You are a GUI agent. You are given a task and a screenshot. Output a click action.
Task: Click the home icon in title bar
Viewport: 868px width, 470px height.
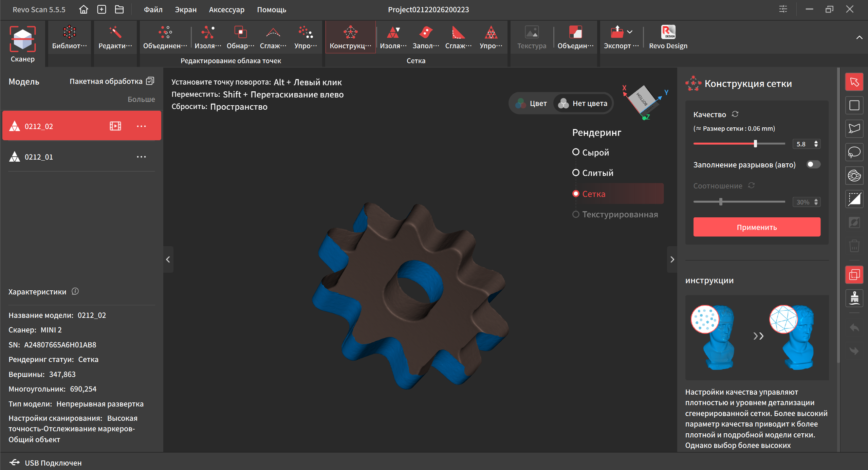click(x=84, y=10)
